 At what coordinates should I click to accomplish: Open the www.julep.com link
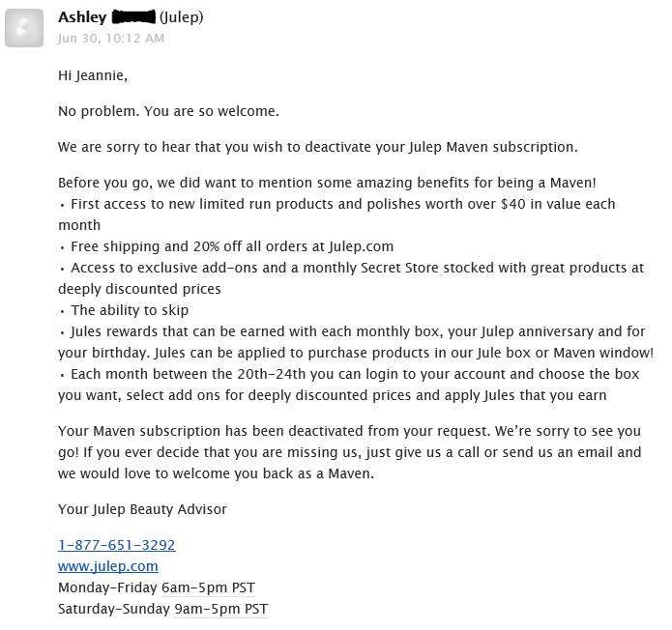(107, 566)
